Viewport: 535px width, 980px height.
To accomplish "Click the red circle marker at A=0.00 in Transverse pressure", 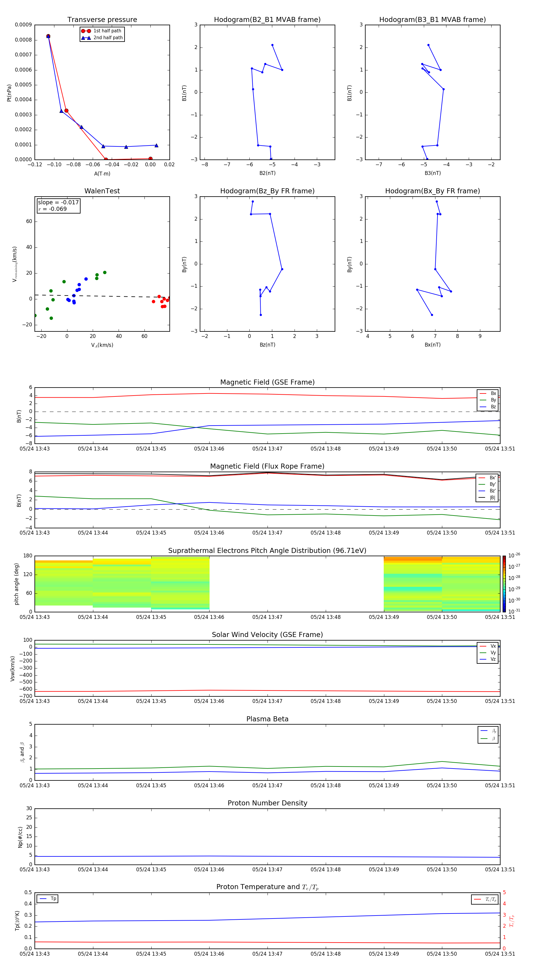I will click(150, 159).
